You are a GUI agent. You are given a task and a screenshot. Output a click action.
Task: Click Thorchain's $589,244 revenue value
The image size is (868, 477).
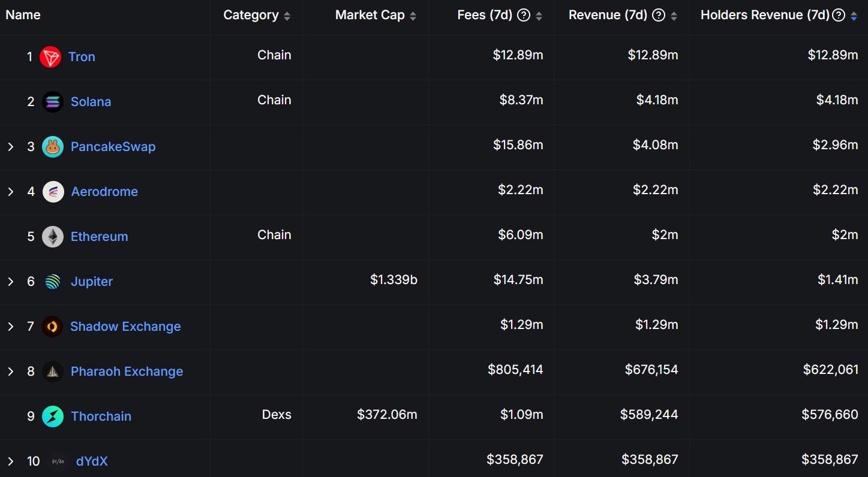point(649,415)
